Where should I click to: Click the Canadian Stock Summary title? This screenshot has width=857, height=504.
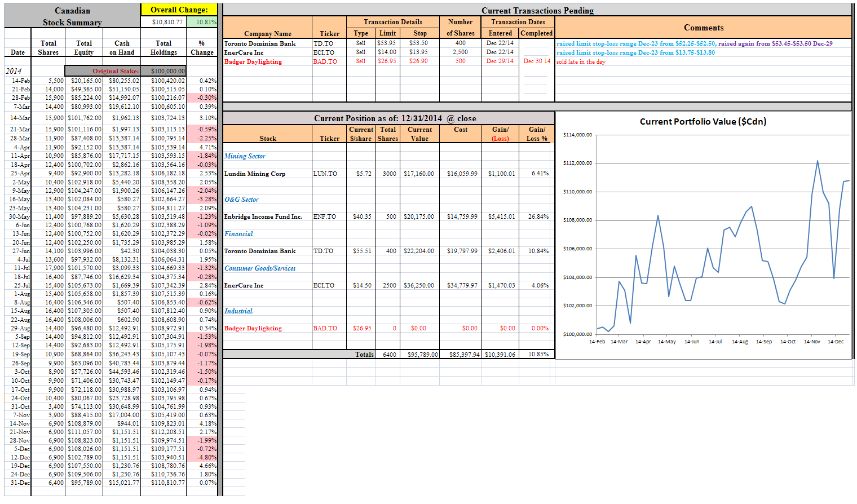[x=72, y=16]
